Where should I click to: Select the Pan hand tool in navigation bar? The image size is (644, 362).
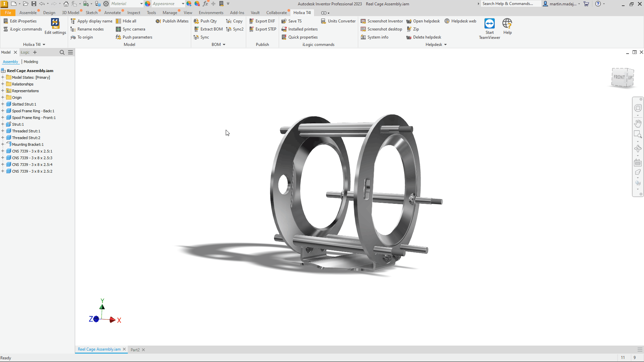pyautogui.click(x=638, y=123)
